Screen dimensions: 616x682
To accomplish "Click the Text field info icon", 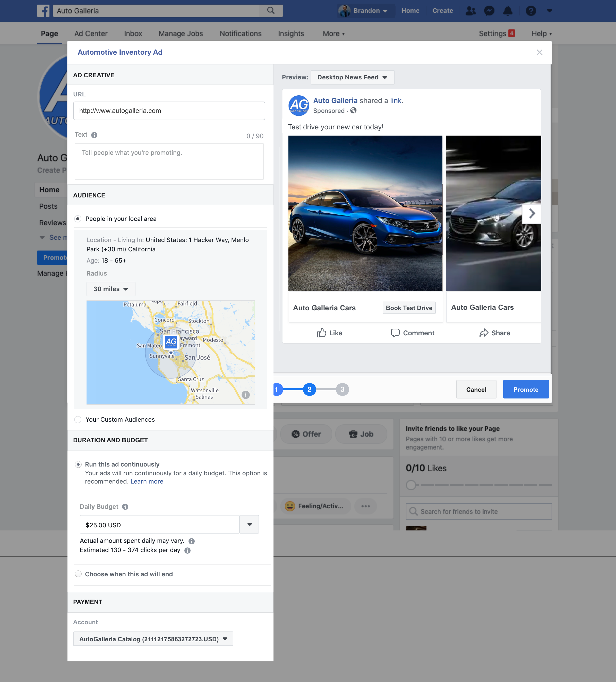I will point(94,135).
